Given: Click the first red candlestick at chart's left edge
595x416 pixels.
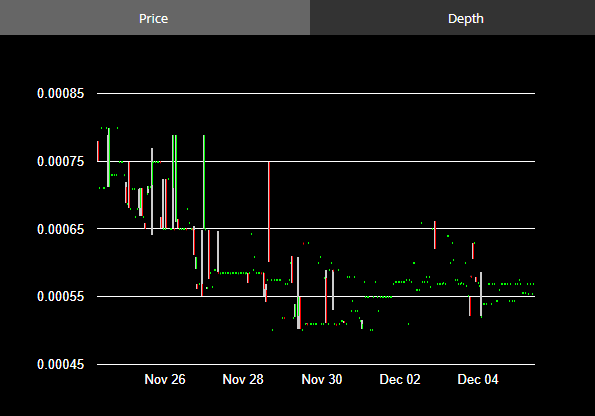Looking at the screenshot, I should tap(98, 151).
